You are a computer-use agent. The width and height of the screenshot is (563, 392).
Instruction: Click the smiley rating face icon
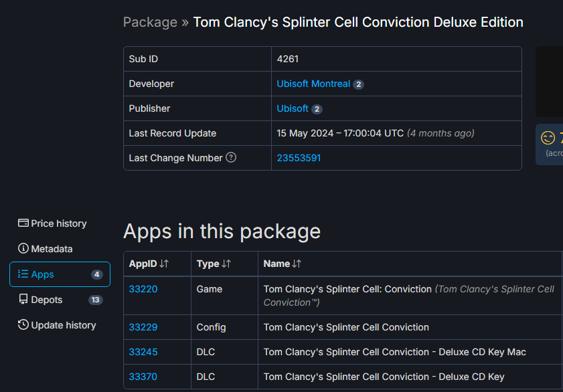[548, 138]
